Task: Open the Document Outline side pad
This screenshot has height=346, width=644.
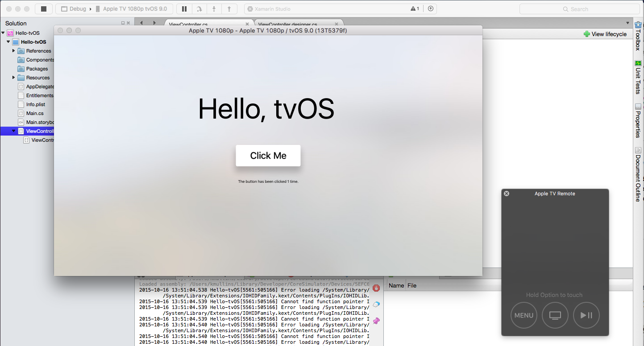Action: [x=638, y=174]
